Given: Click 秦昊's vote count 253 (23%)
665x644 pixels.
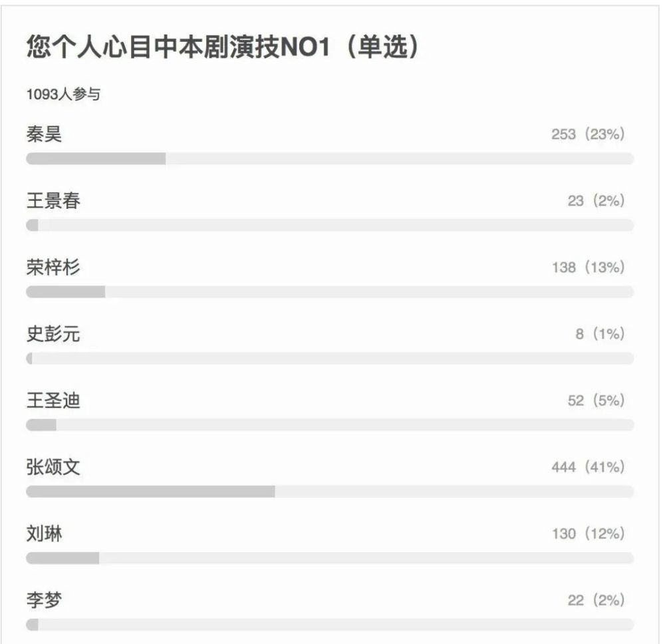Looking at the screenshot, I should 587,132.
